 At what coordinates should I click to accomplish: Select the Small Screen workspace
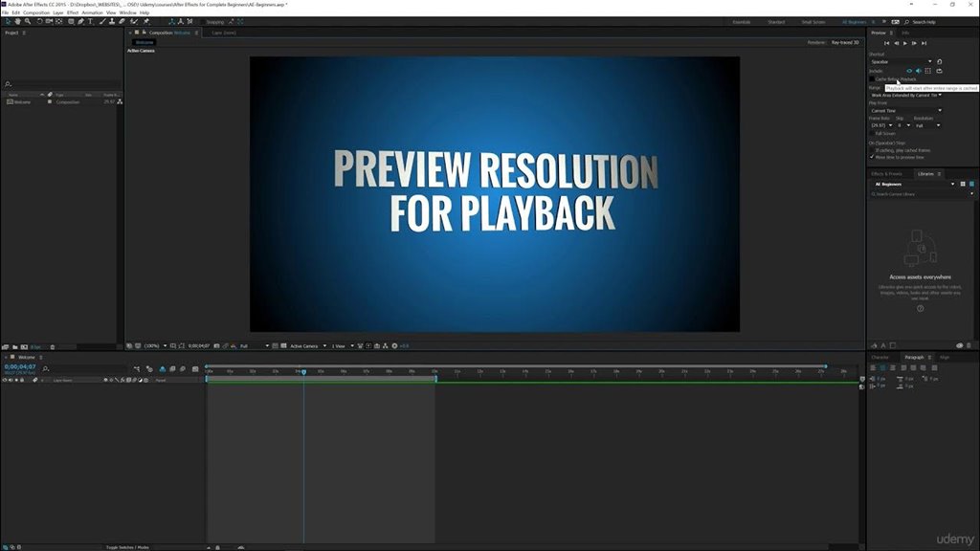tap(813, 22)
